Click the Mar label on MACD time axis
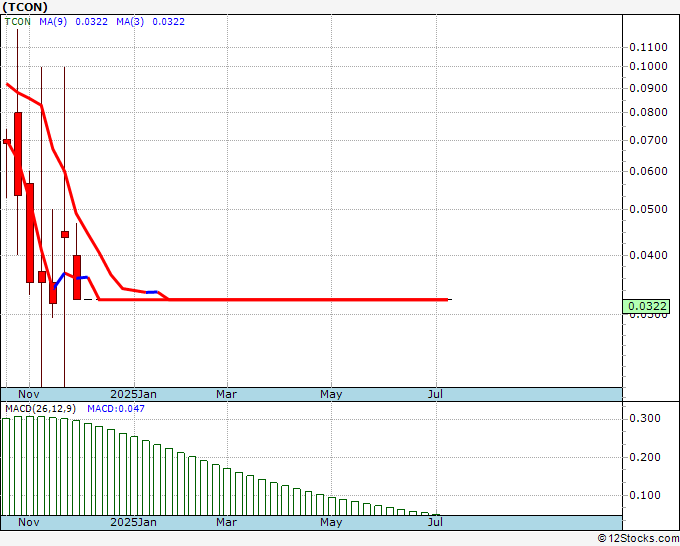The width and height of the screenshot is (680, 546). [x=226, y=522]
